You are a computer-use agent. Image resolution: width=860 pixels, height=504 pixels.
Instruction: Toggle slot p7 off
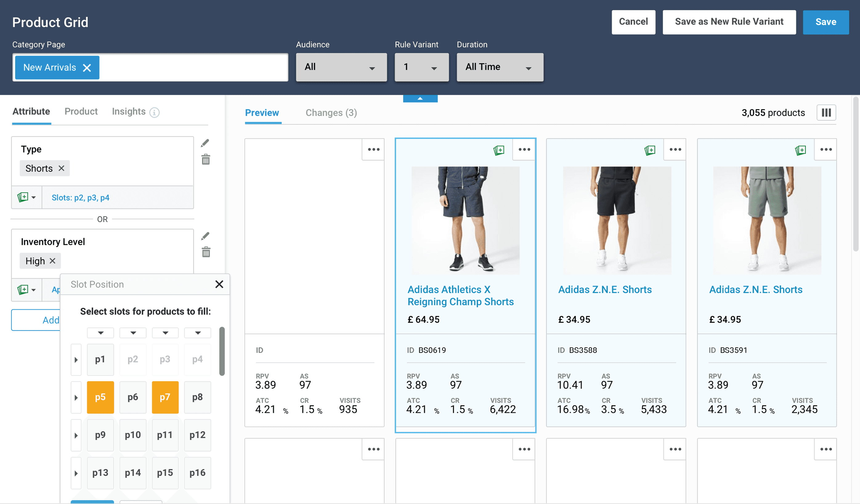(x=165, y=397)
